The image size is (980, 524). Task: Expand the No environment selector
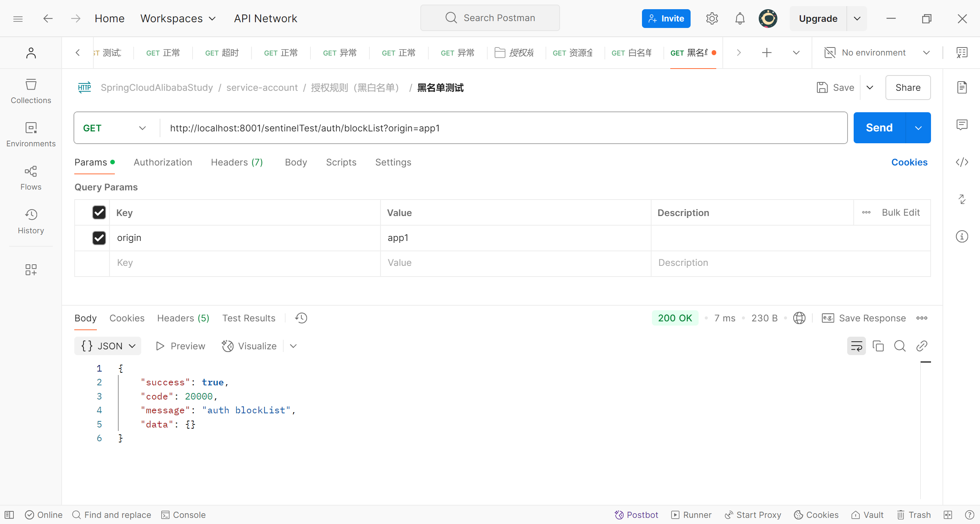pos(877,52)
